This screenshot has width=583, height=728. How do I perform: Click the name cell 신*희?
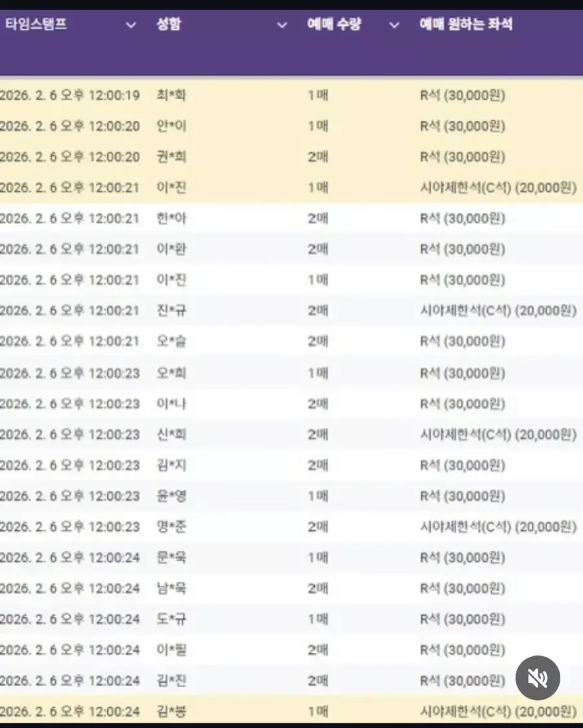[x=172, y=434]
